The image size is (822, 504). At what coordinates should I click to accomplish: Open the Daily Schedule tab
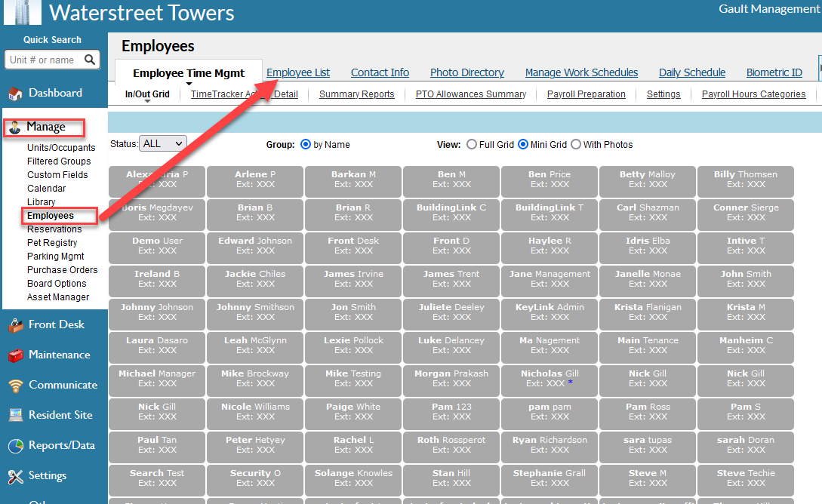coord(692,72)
